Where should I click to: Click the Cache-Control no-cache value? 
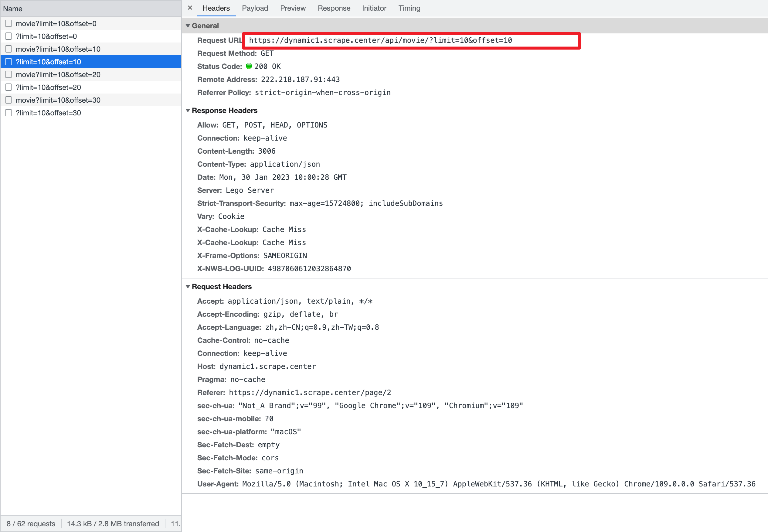pos(272,340)
